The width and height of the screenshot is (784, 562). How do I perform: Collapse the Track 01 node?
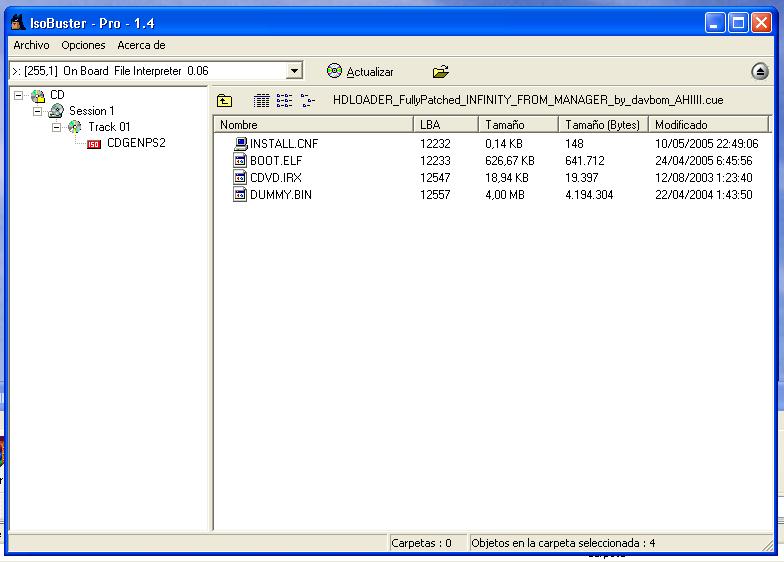click(56, 127)
